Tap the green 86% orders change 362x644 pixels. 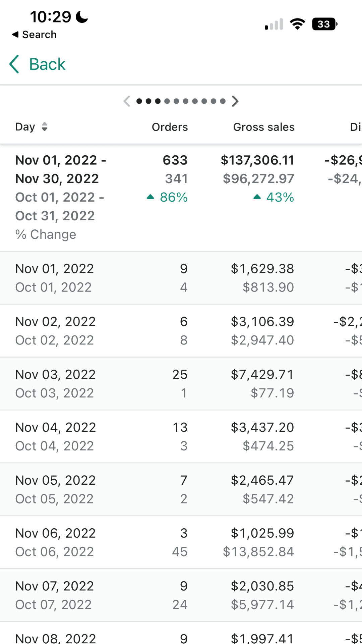pyautogui.click(x=173, y=197)
